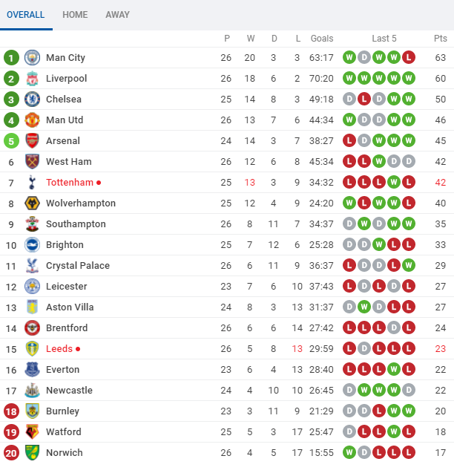Click the Tottenham club crest
Image resolution: width=454 pixels, height=476 pixels.
click(x=32, y=183)
